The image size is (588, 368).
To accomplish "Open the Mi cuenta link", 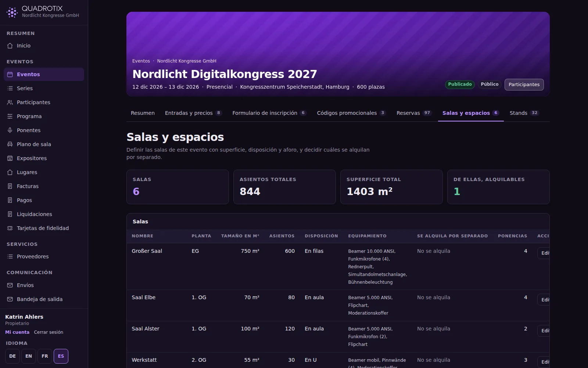I will pos(17,332).
